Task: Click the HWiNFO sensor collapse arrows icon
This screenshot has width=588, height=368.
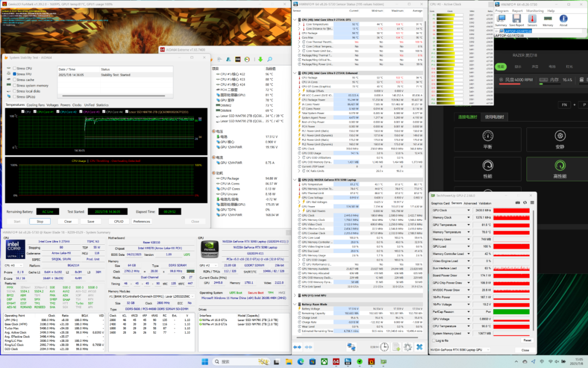Action: click(308, 347)
